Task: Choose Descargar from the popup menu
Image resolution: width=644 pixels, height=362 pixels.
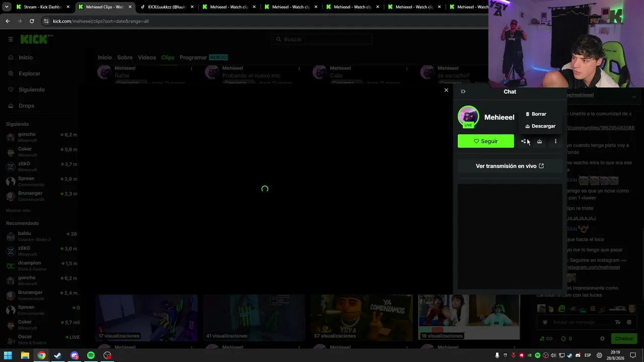Action: pyautogui.click(x=540, y=126)
